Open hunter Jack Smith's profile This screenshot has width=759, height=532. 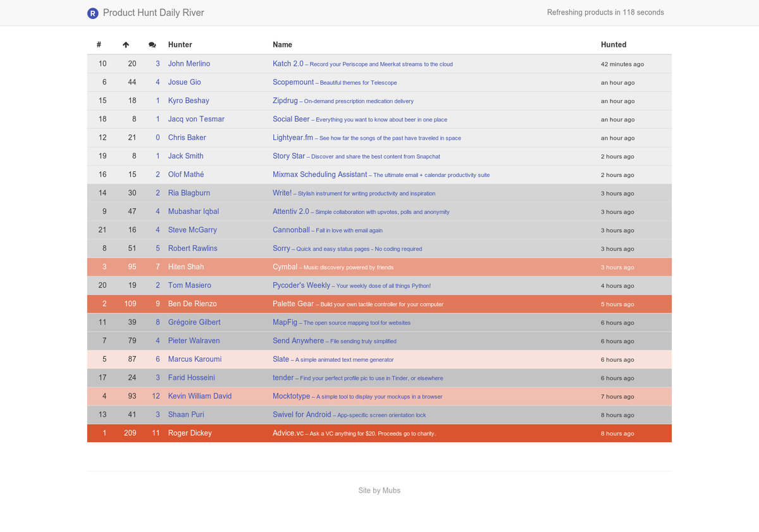(186, 156)
